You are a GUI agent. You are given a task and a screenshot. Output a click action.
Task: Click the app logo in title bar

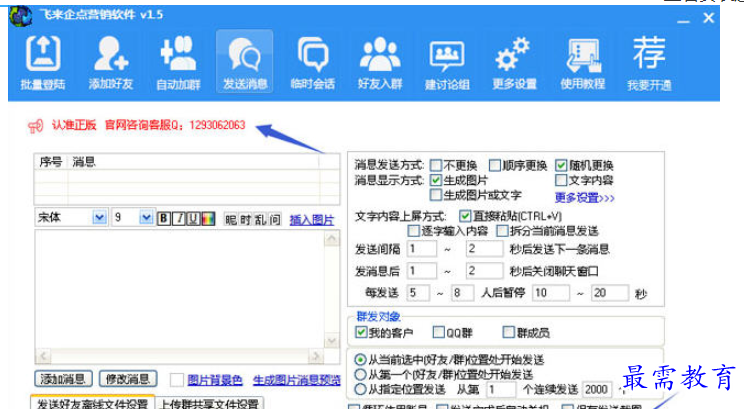pos(21,16)
